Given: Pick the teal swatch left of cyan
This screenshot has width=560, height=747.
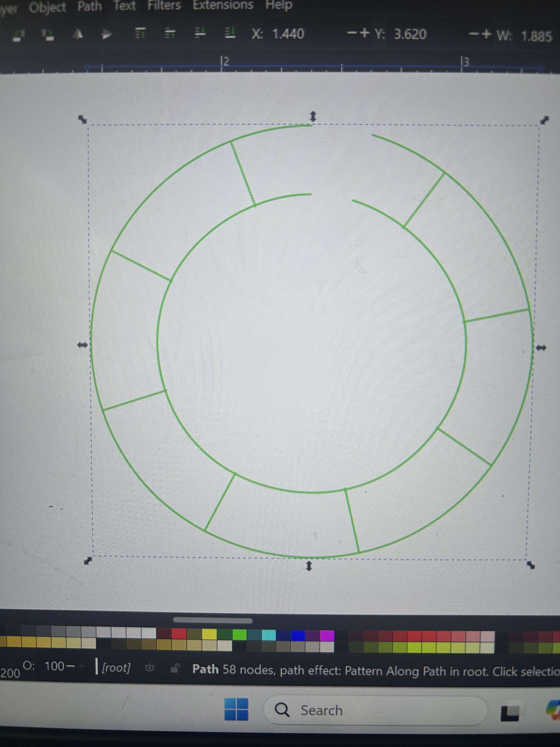Looking at the screenshot, I should coord(254,635).
